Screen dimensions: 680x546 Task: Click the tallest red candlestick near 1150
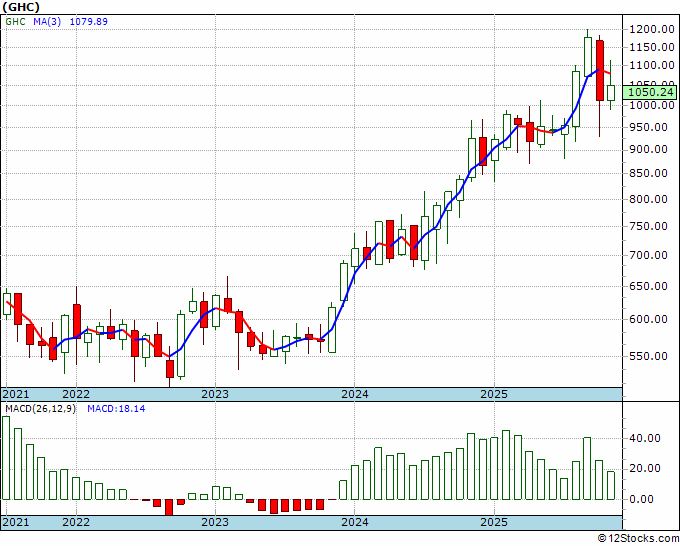click(600, 71)
